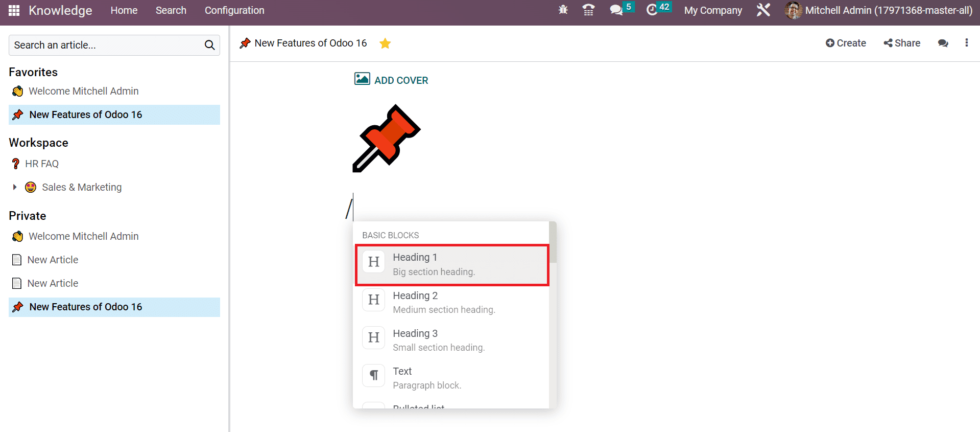
Task: Open the Configuration menu
Action: click(234, 10)
